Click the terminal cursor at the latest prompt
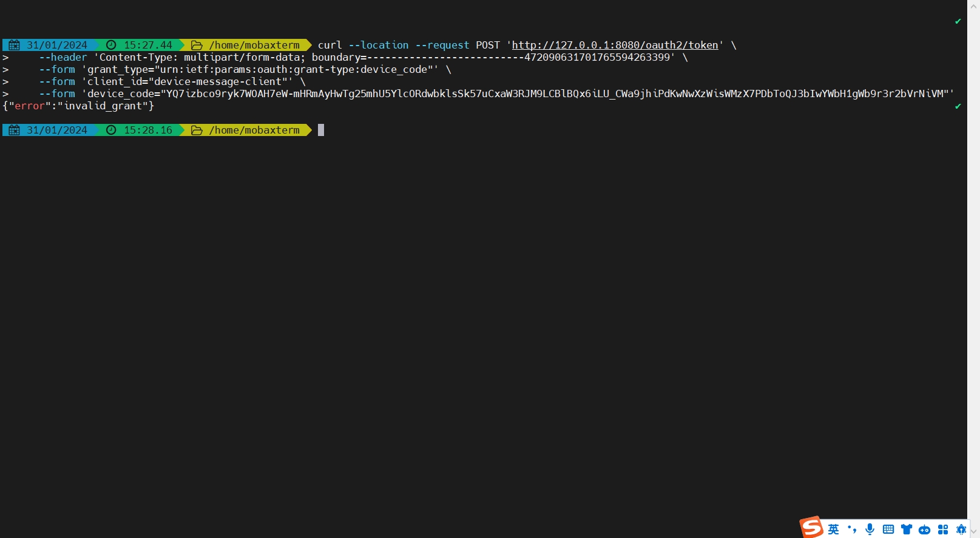980x538 pixels. point(321,130)
